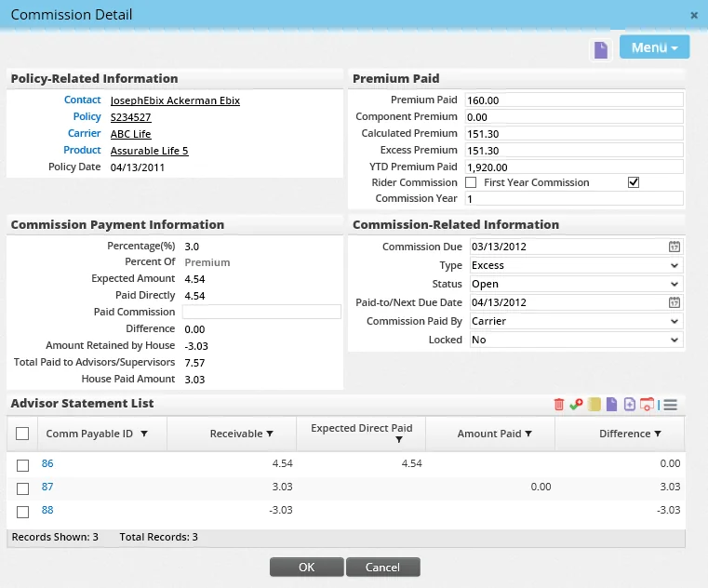Viewport: 708px width, 588px height.
Task: Expand the Type dropdown showing Excess
Action: click(575, 265)
